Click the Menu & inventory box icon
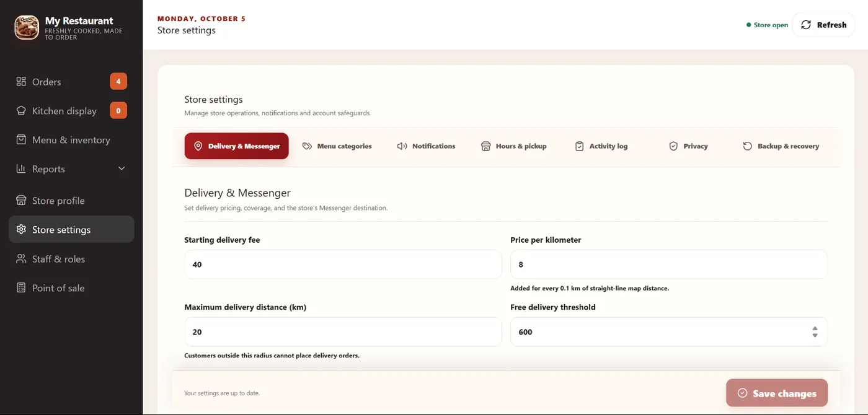The width and height of the screenshot is (868, 415). (x=21, y=140)
